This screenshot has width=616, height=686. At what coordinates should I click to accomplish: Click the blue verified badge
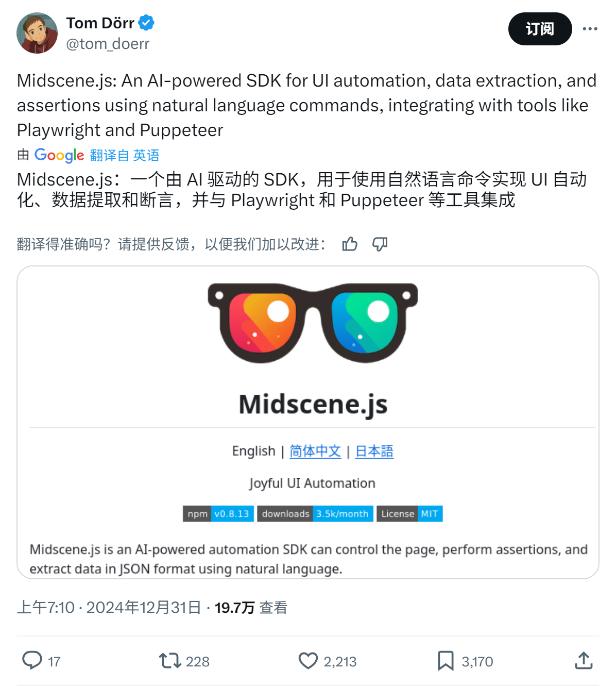tap(146, 23)
